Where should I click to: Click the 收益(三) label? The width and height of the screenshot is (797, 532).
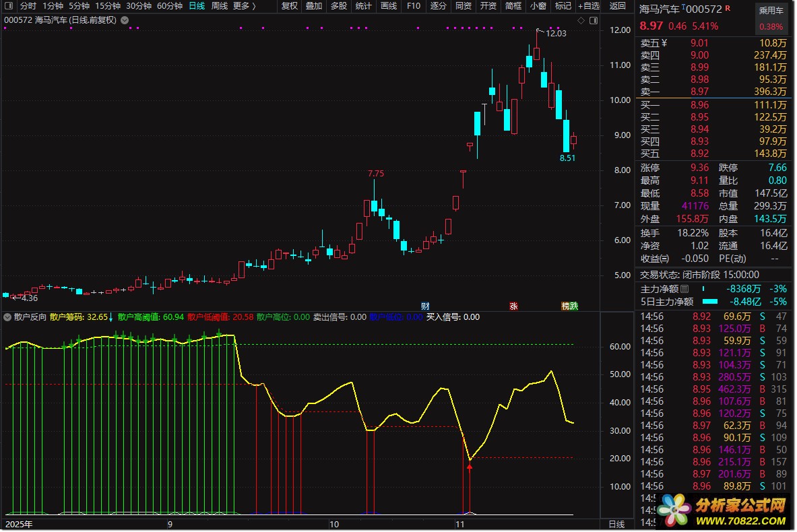coord(655,259)
